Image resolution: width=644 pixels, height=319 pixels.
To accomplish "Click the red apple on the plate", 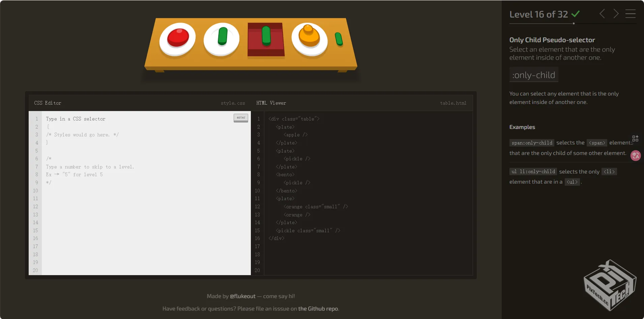I will [178, 37].
